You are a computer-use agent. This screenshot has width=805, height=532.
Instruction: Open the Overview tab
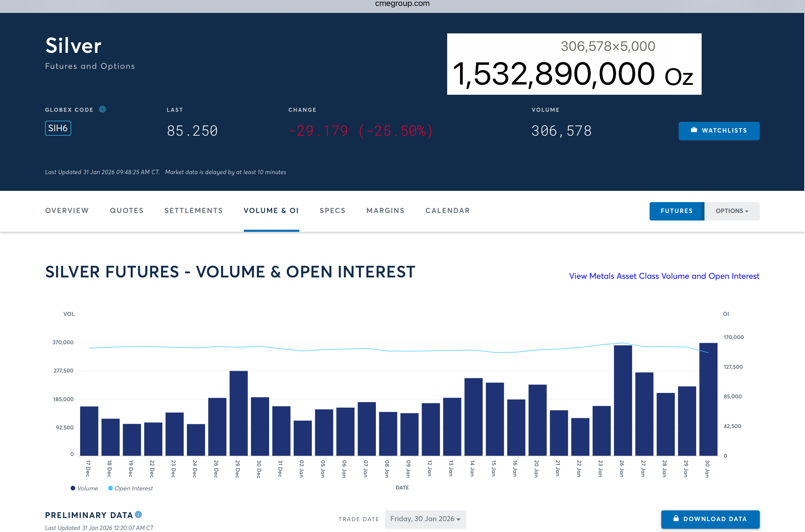67,211
